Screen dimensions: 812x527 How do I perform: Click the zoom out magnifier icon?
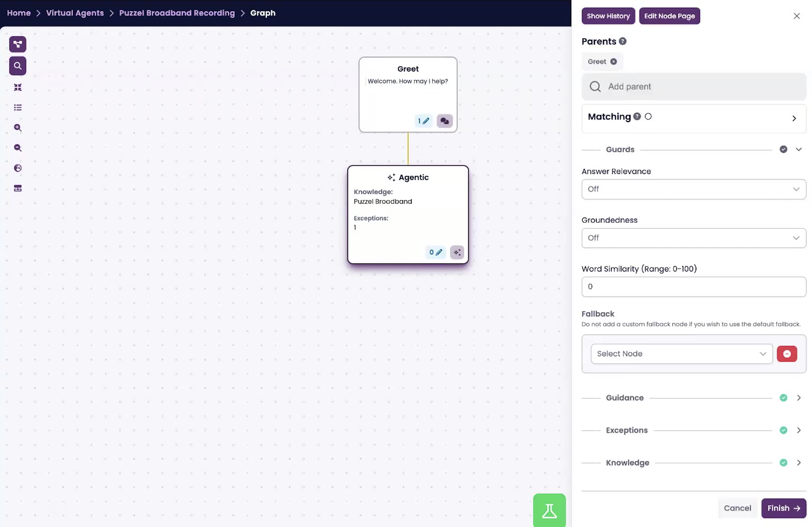click(x=18, y=148)
